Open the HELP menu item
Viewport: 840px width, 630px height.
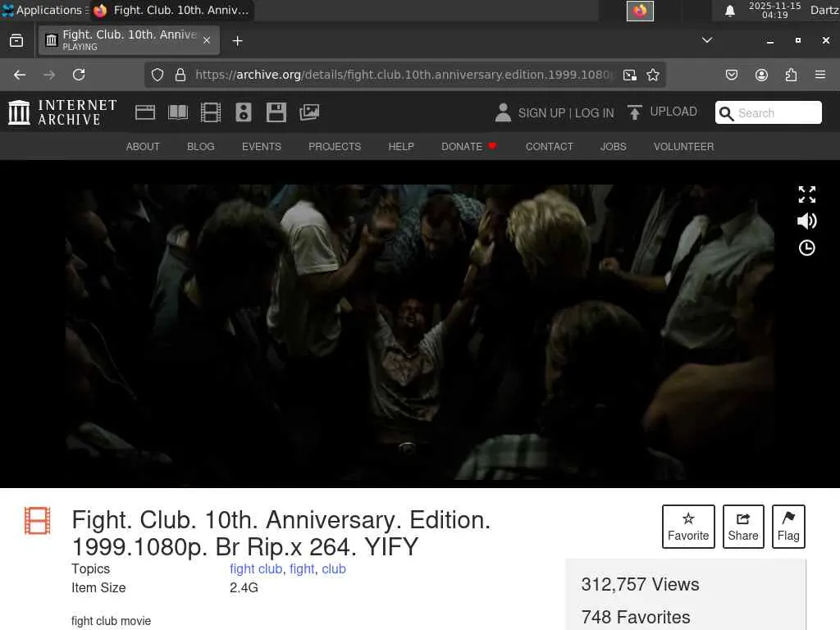pos(401,147)
